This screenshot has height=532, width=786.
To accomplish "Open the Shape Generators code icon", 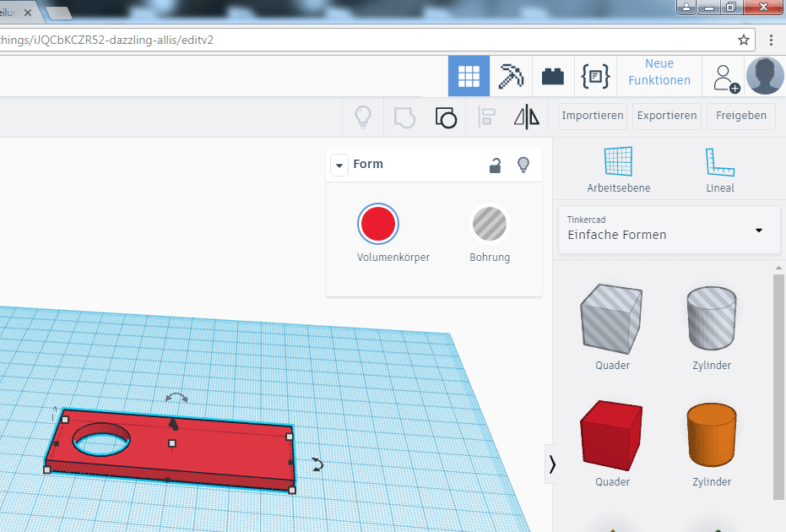I will point(595,76).
